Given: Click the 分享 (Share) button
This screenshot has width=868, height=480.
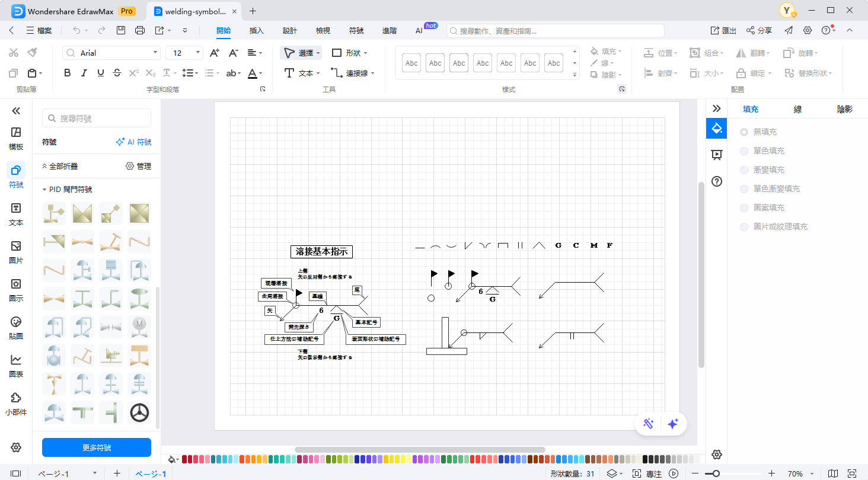Looking at the screenshot, I should point(759,30).
